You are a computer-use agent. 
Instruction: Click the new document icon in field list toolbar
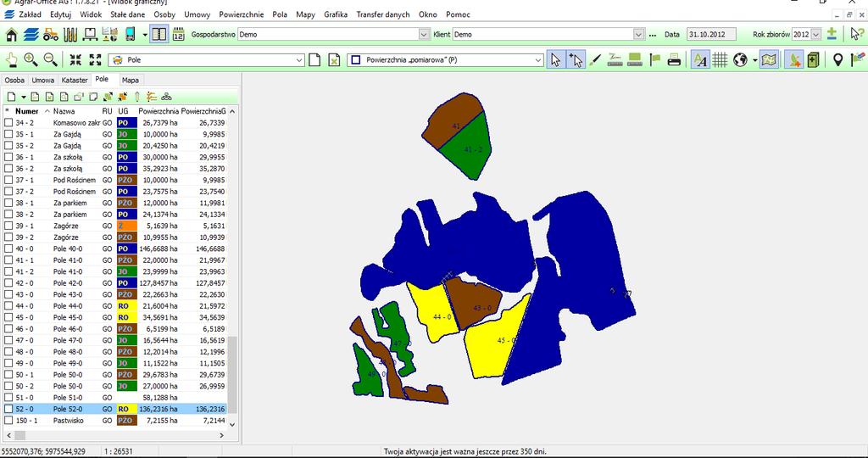coord(11,97)
